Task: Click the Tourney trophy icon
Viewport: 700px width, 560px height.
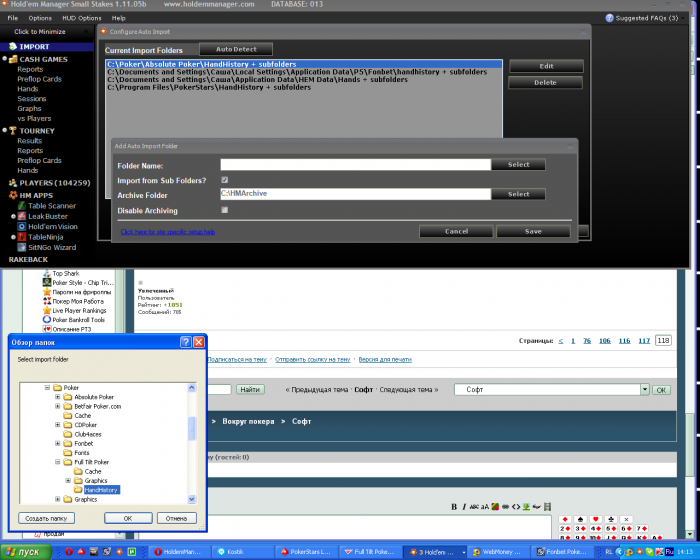Action: pos(12,130)
